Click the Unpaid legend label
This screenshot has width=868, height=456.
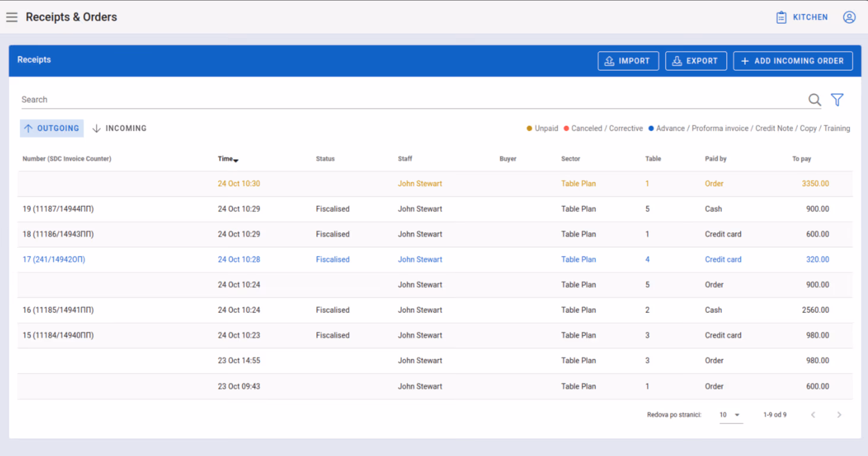[x=546, y=128]
